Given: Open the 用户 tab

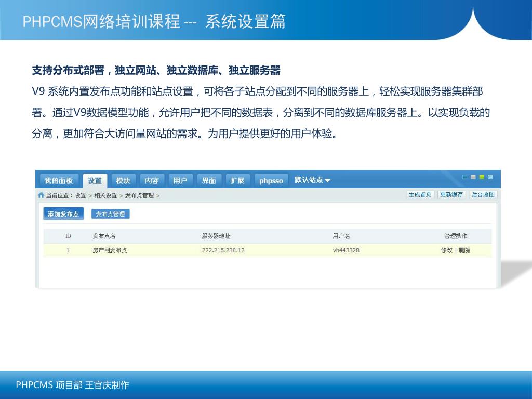Looking at the screenshot, I should [180, 181].
